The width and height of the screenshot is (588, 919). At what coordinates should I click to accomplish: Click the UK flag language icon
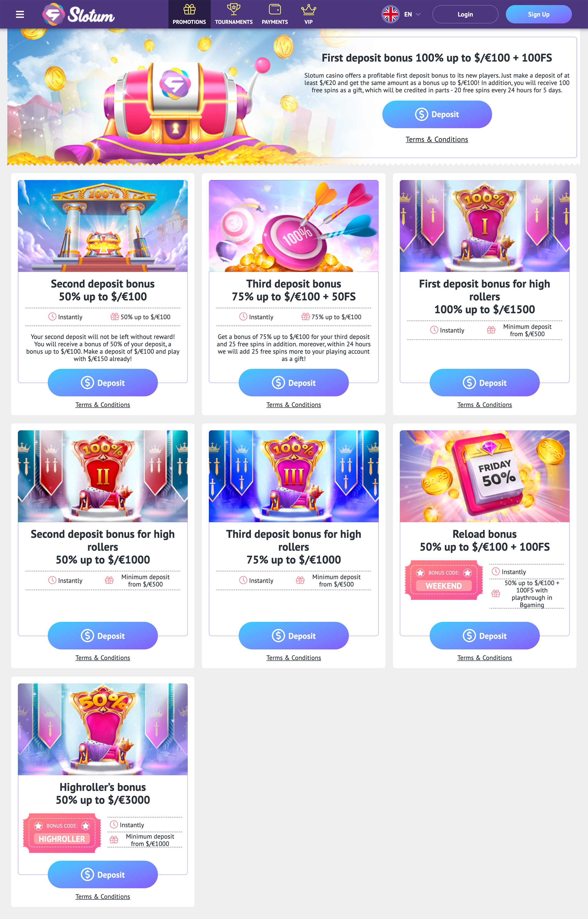[390, 14]
